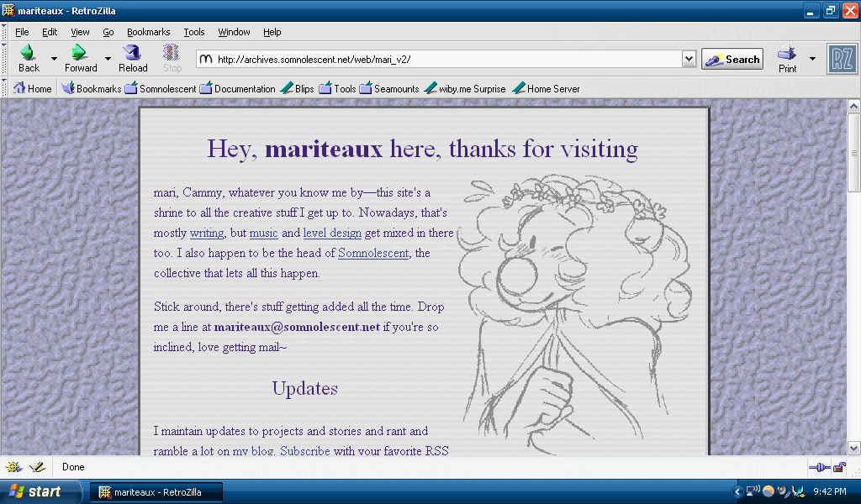Click the RZ throbber logo icon
Image resolution: width=861 pixels, height=504 pixels.
(842, 59)
